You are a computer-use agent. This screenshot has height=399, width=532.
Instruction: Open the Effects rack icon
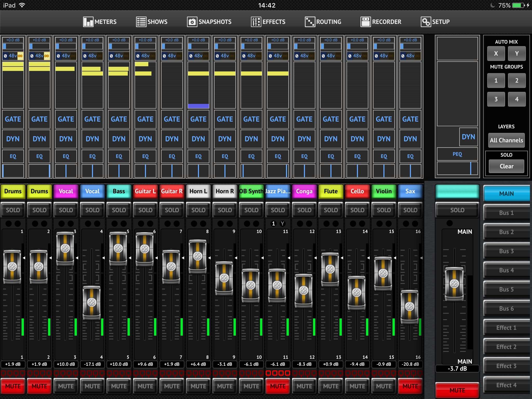pyautogui.click(x=256, y=22)
